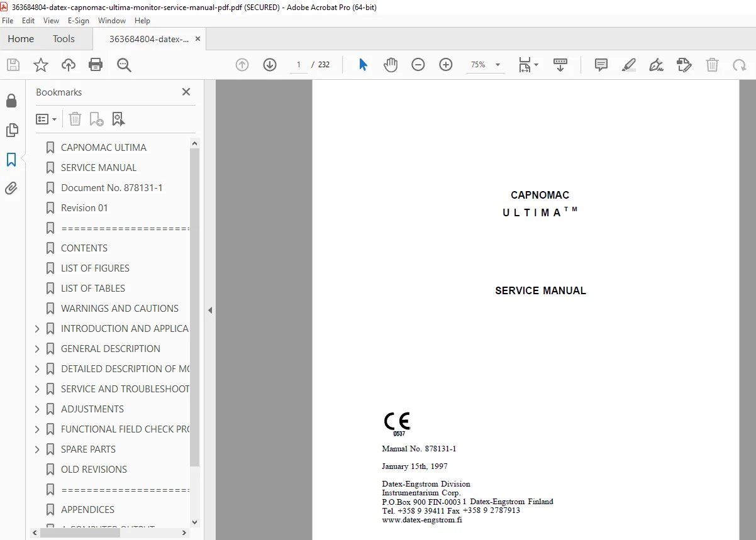
Task: Open the Sign document pen tool
Action: click(x=656, y=65)
